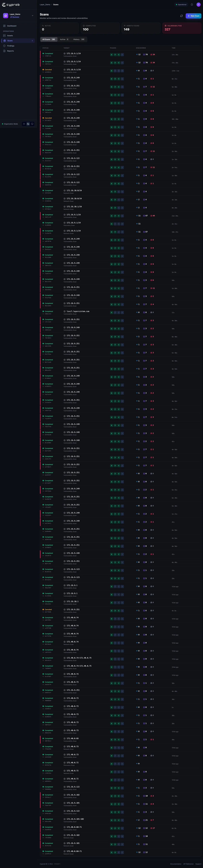Click the vulnerability count 44 icon
Screen dimensions: 203x868
pyautogui.click(x=151, y=216)
